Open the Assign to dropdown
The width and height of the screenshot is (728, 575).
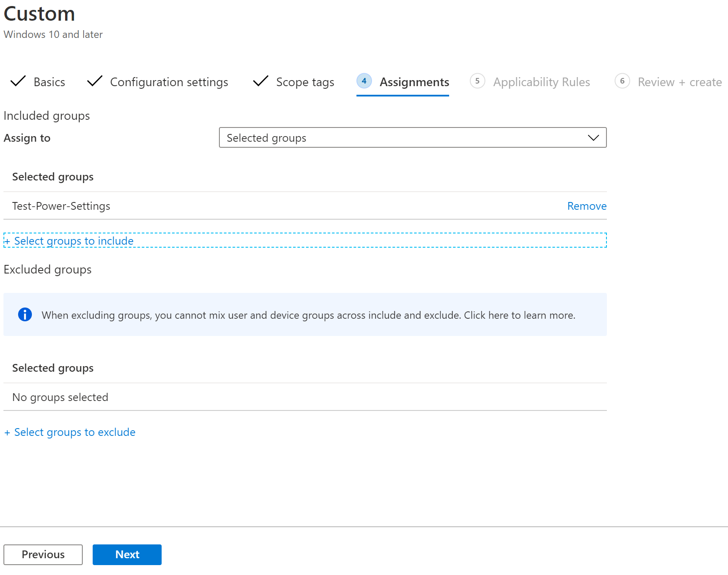point(412,138)
